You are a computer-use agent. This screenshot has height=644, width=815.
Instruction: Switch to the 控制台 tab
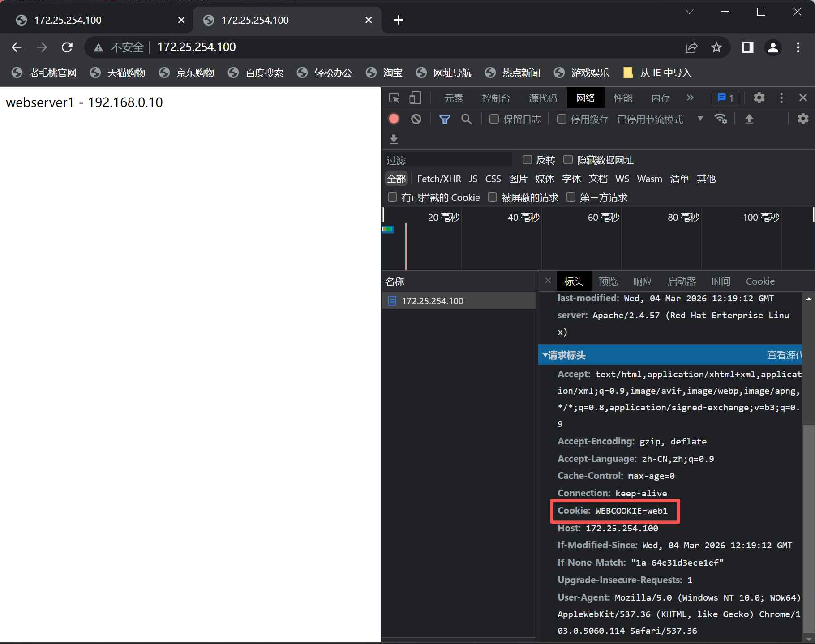(x=496, y=98)
